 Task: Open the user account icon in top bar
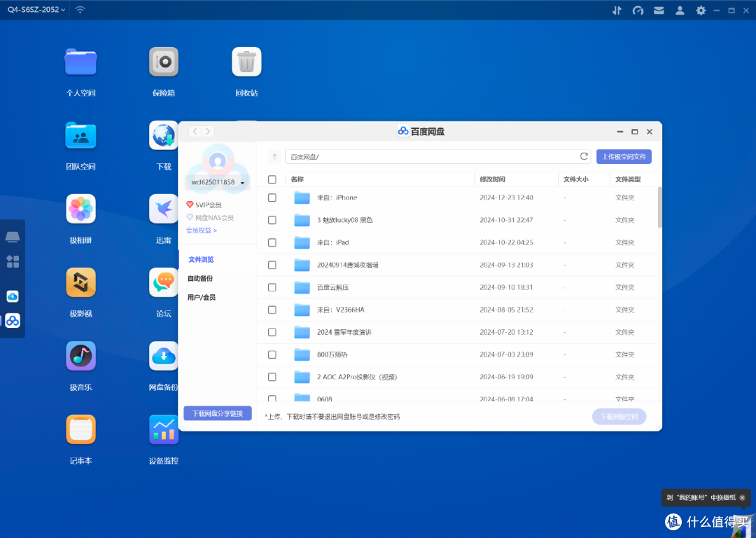680,10
